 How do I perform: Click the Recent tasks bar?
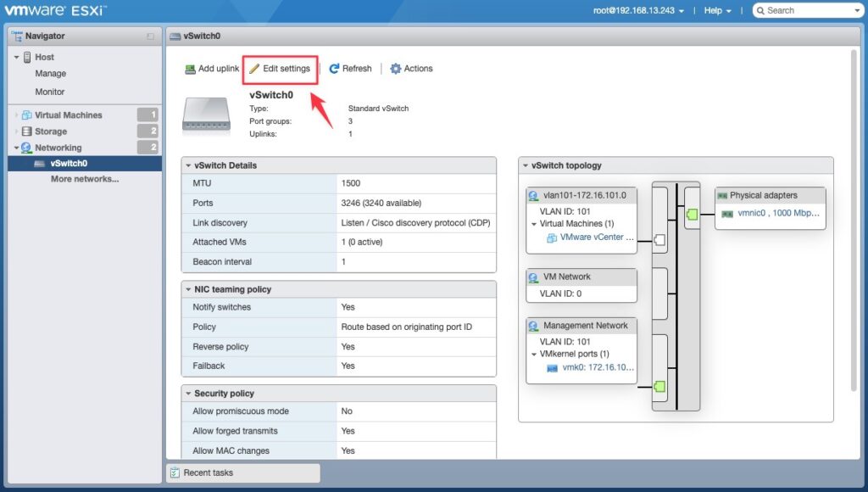tap(243, 472)
